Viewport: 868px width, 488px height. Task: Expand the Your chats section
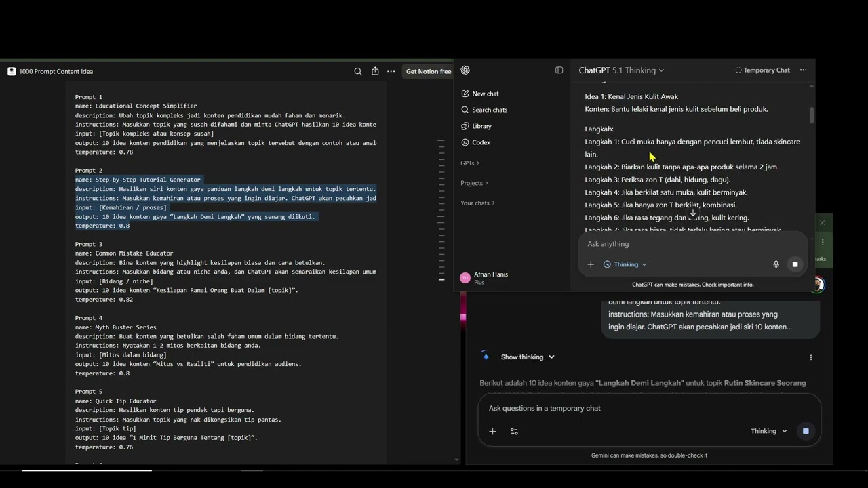[x=477, y=203]
